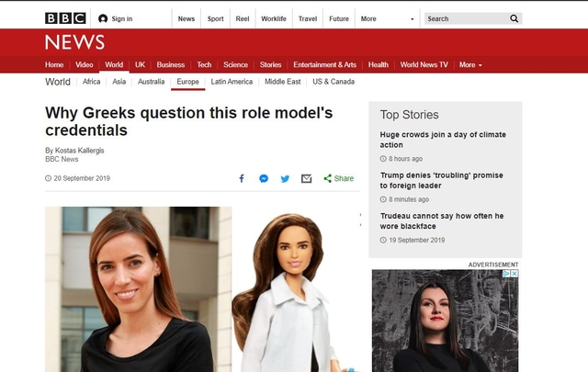Image resolution: width=588 pixels, height=372 pixels.
Task: Expand the red nav More menu
Action: [470, 65]
